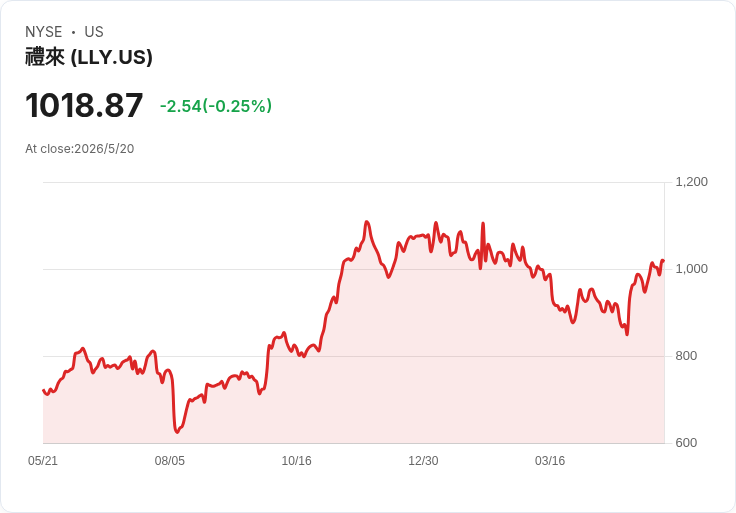Click the green -2.54(-0.25%) change value
The image size is (736, 513).
pyautogui.click(x=215, y=106)
